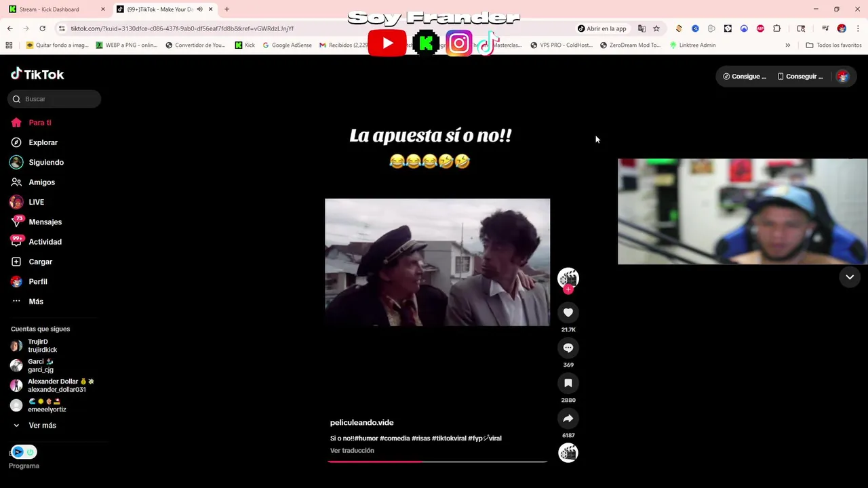The width and height of the screenshot is (868, 488).
Task: Open the apps grid in bookmarks bar
Action: 9,45
